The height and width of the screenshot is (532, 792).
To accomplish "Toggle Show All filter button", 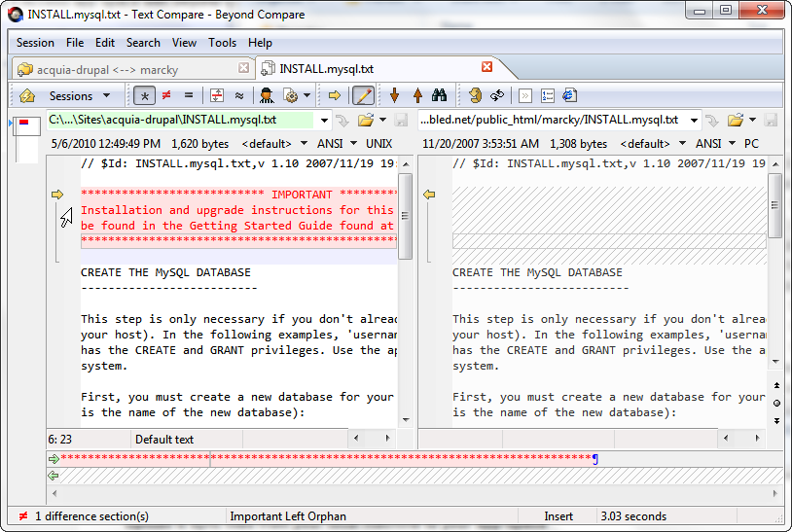I will (x=144, y=95).
